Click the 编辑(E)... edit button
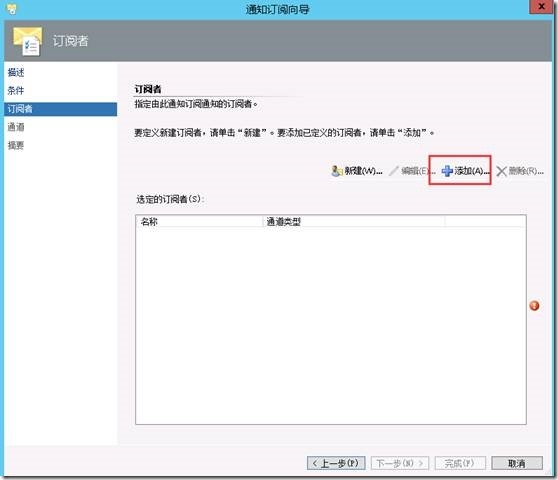Image resolution: width=558 pixels, height=480 pixels. tap(412, 171)
